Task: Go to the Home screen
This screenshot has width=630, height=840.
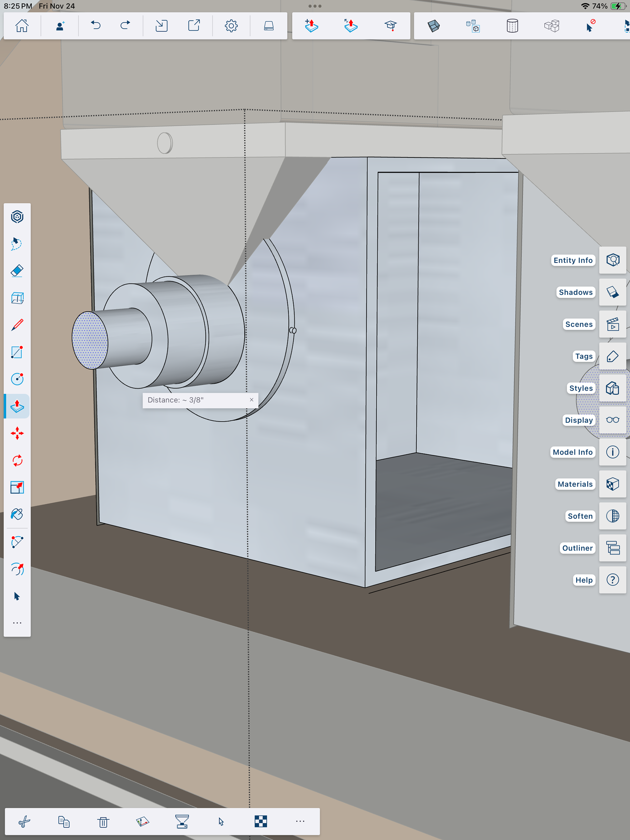Action: [x=22, y=26]
